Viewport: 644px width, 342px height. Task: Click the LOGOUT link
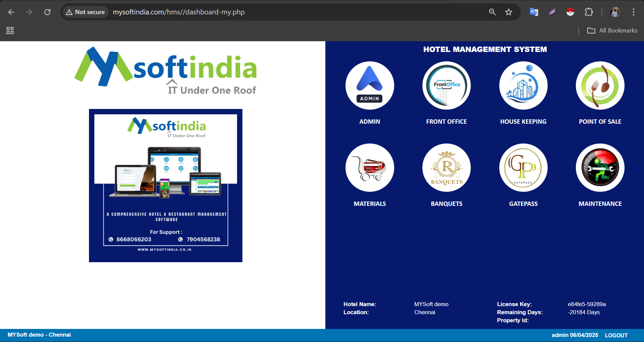tap(616, 335)
